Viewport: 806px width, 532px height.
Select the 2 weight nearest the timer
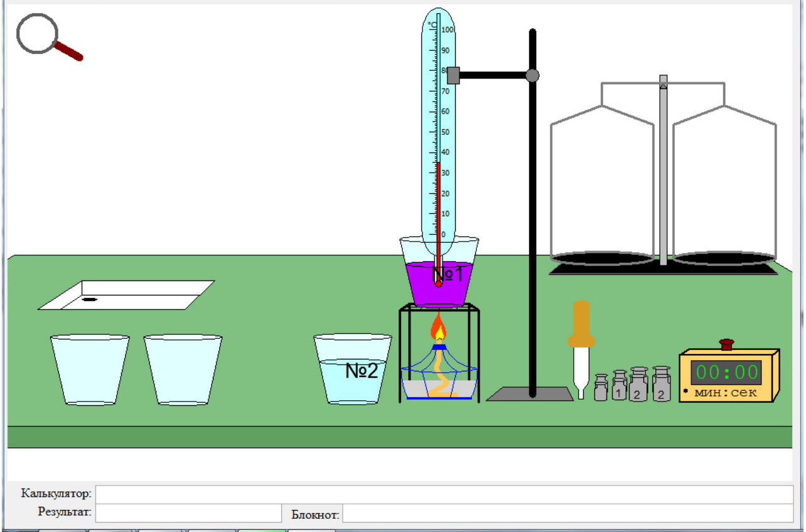(662, 384)
